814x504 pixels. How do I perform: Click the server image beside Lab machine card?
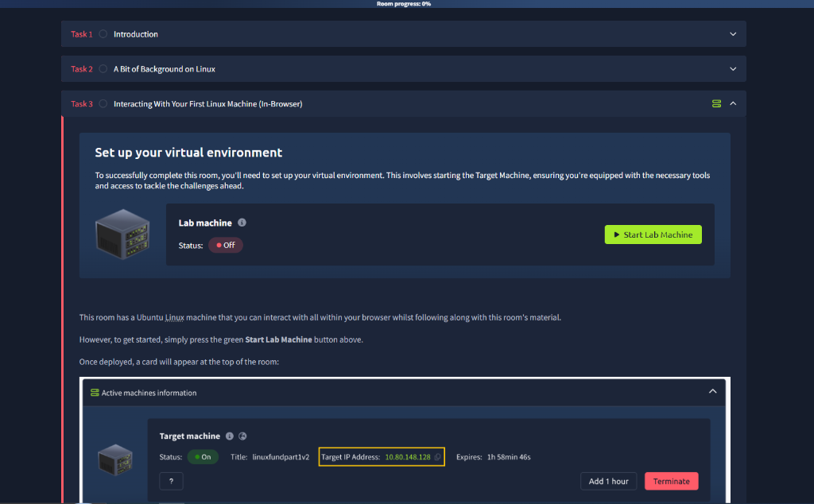pyautogui.click(x=122, y=234)
